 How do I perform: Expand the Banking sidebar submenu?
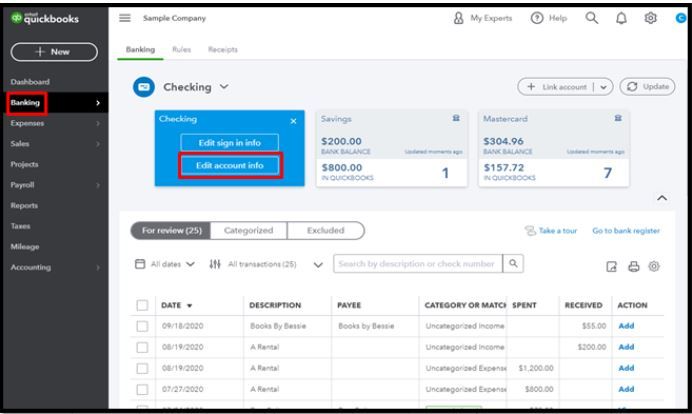98,103
